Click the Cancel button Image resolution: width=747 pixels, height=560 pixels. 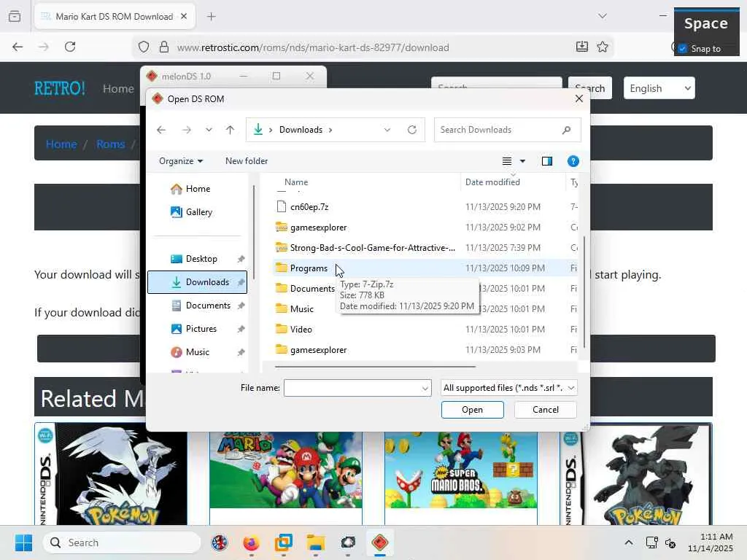(546, 410)
